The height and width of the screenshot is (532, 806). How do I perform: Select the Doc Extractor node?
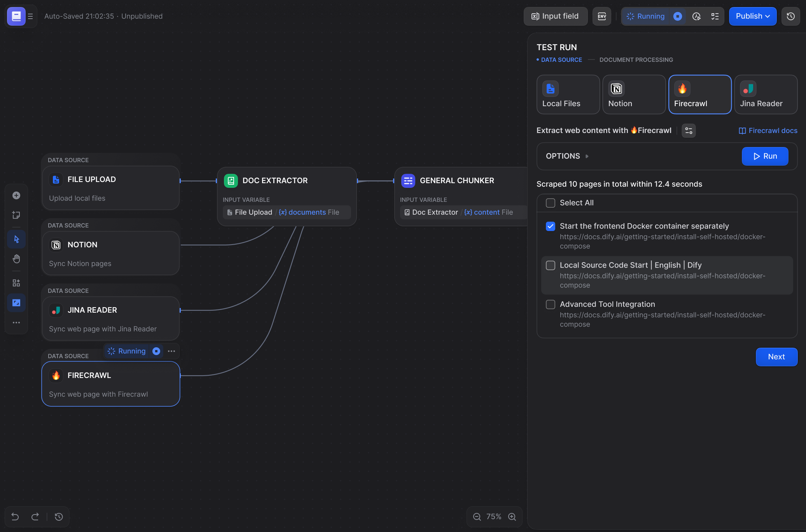click(x=287, y=181)
